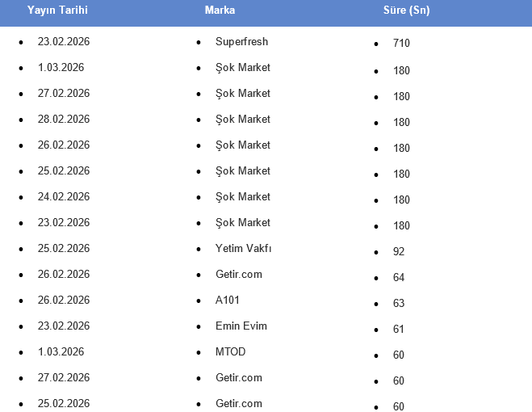532x412 pixels.
Task: Select Şok Market in the 24.02.2026 row
Action: tap(243, 196)
